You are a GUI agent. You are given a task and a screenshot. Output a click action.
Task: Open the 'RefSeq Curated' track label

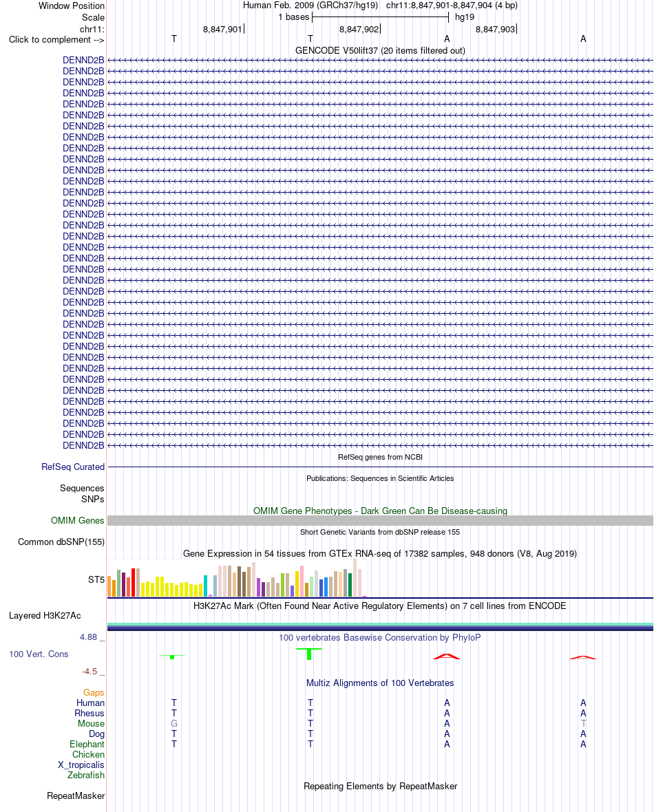coord(73,467)
